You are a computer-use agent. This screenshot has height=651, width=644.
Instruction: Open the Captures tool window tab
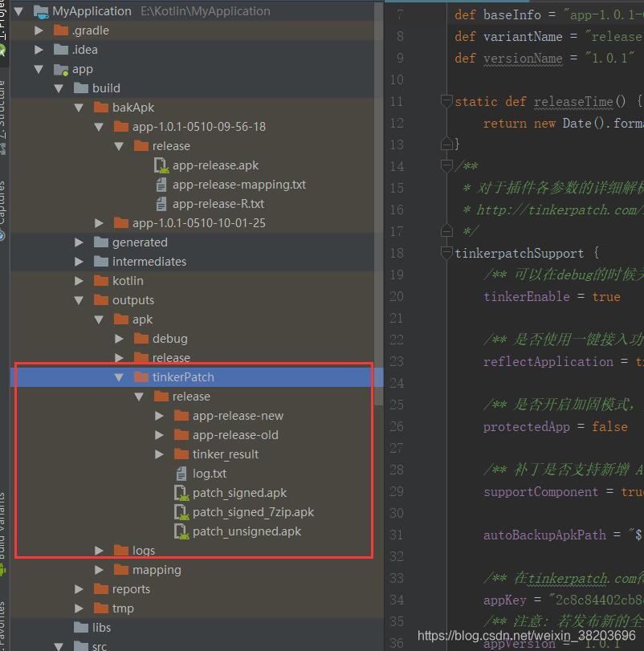tap(3, 210)
